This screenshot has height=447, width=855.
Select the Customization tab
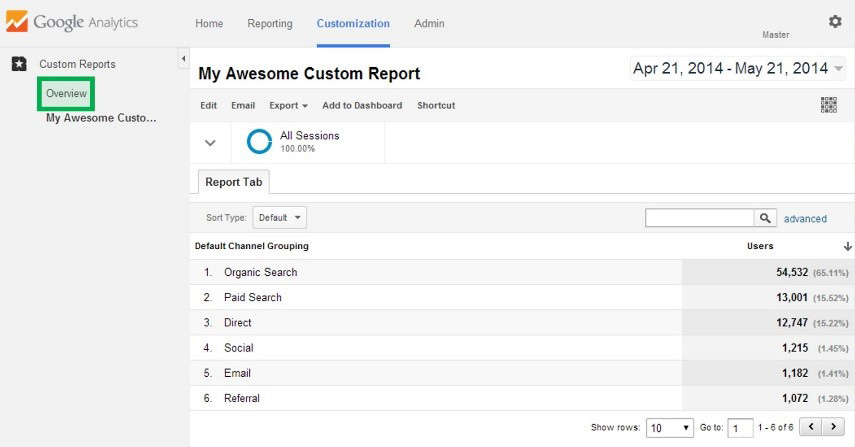click(353, 23)
